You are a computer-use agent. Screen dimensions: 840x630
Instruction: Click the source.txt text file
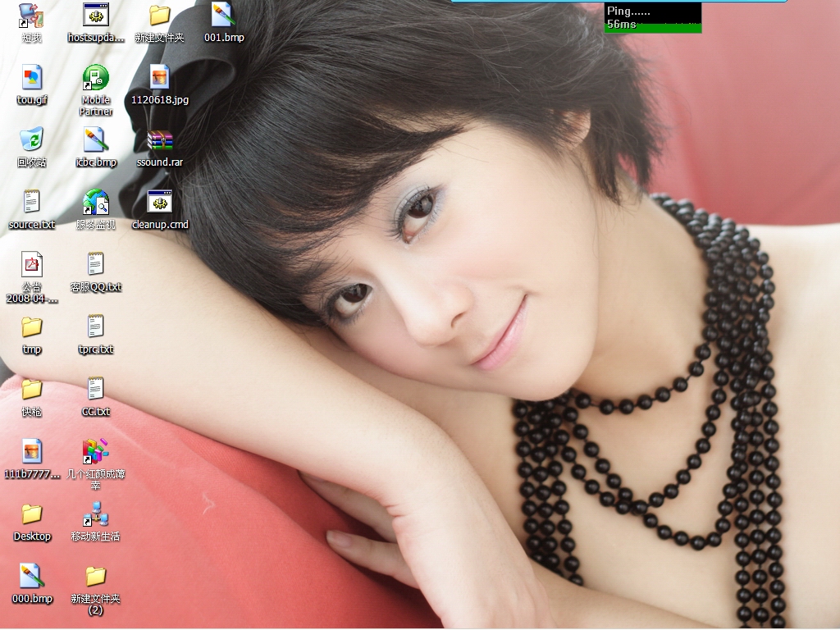click(x=31, y=203)
